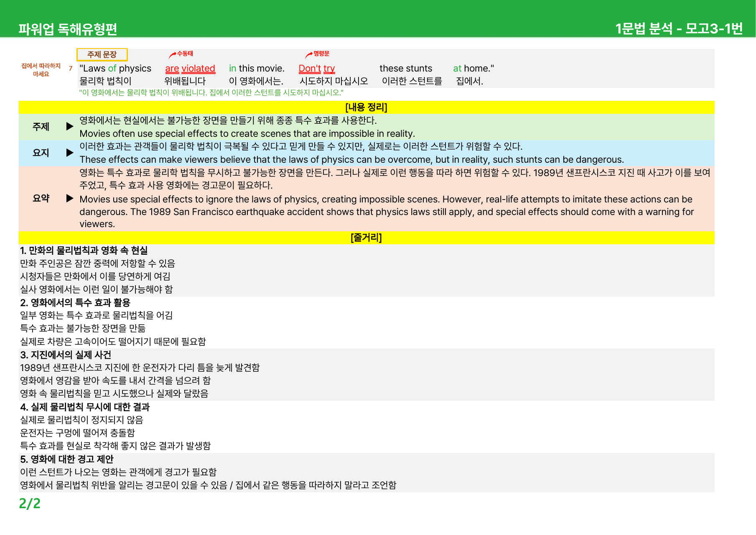Click the black triangle beside 요약
The width and height of the screenshot is (756, 535).
point(70,198)
